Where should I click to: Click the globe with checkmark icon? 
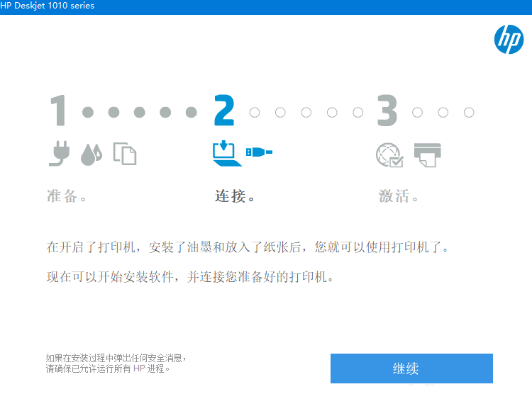point(389,155)
